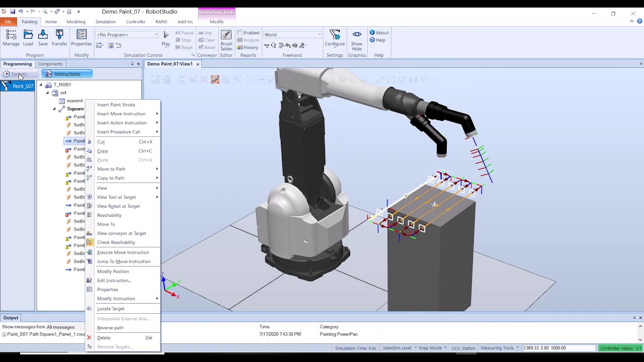Collapse the T_ROB1 tree node

tap(41, 85)
